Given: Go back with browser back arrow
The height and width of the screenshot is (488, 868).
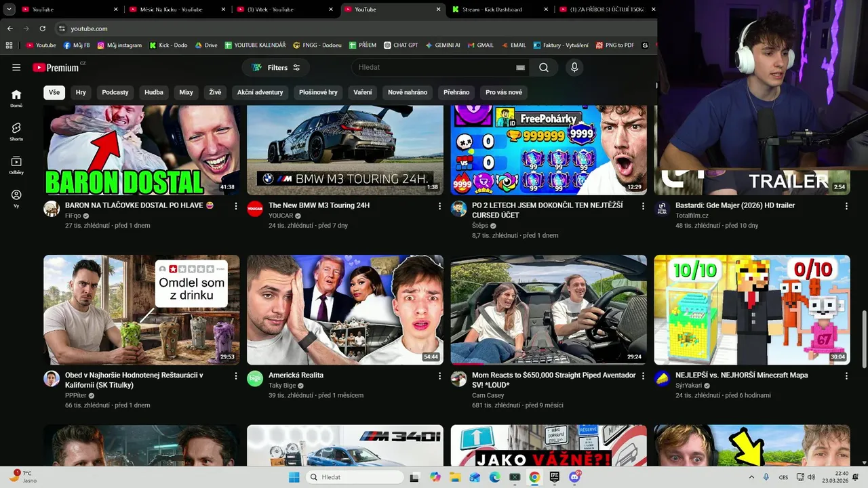Looking at the screenshot, I should click(x=9, y=28).
